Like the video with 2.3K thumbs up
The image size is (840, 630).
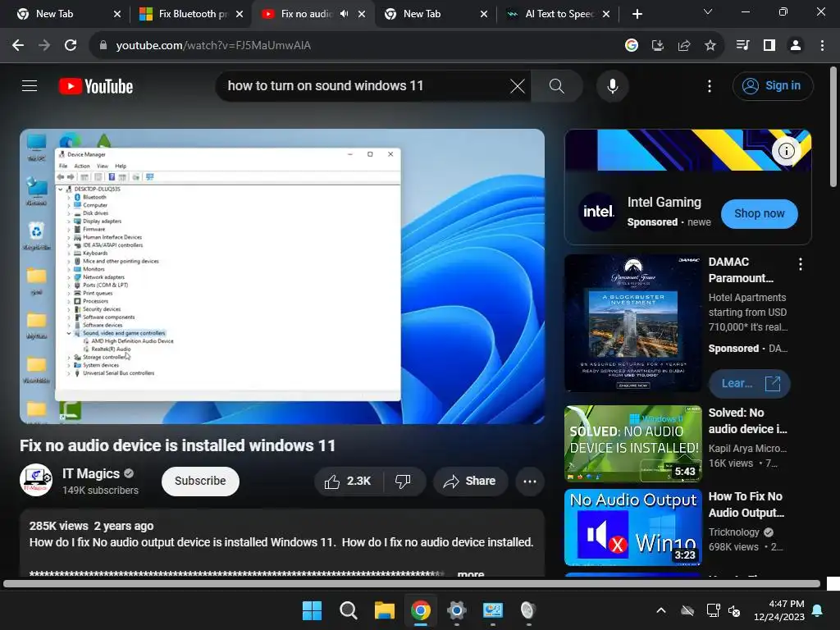tap(349, 481)
